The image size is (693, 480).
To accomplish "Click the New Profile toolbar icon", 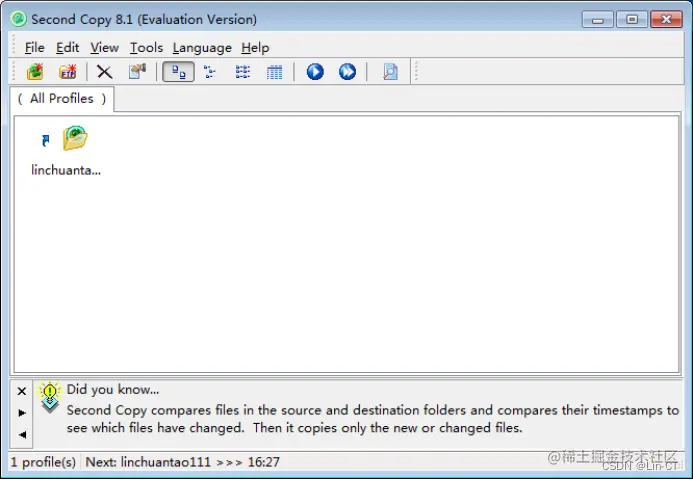I will click(35, 72).
